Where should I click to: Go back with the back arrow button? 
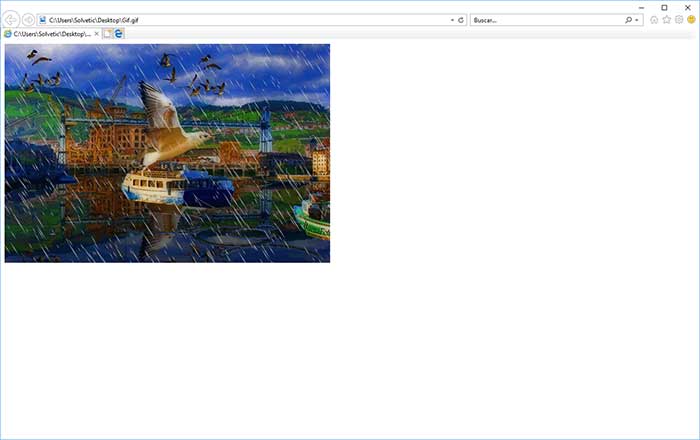click(11, 20)
